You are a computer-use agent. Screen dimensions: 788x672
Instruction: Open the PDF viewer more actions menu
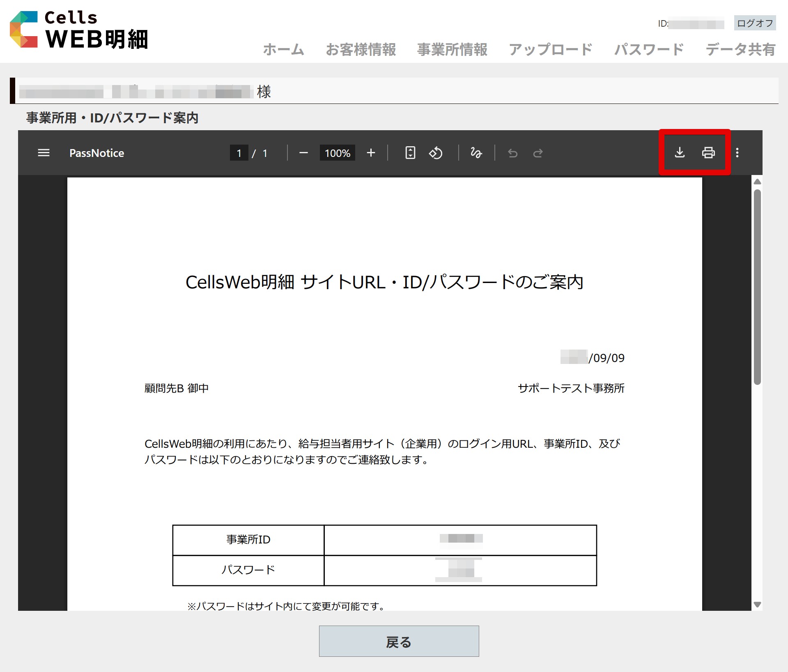click(x=737, y=153)
